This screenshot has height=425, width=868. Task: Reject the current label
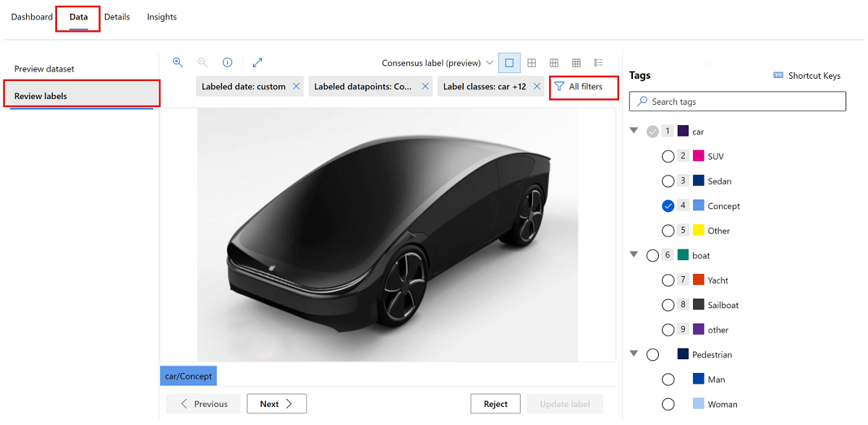point(495,403)
